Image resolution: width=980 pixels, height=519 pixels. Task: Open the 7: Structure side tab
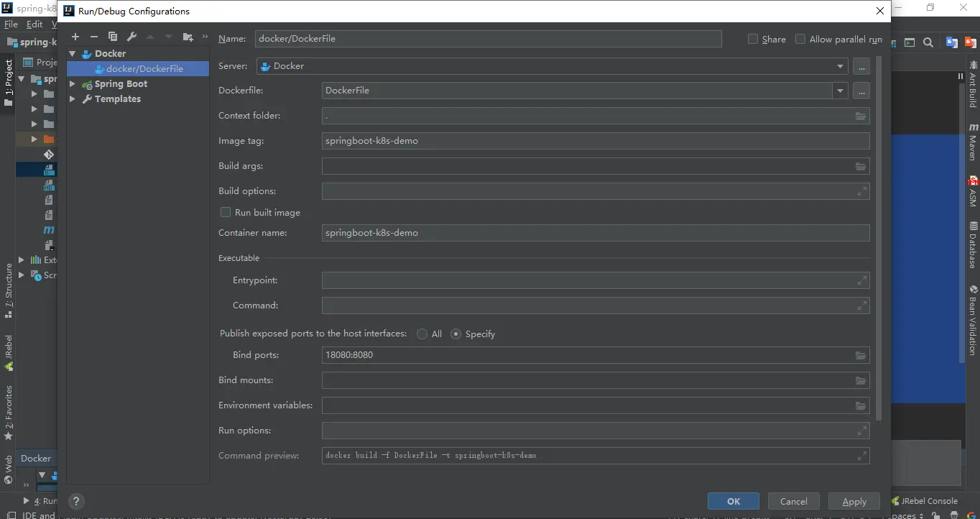pyautogui.click(x=9, y=290)
